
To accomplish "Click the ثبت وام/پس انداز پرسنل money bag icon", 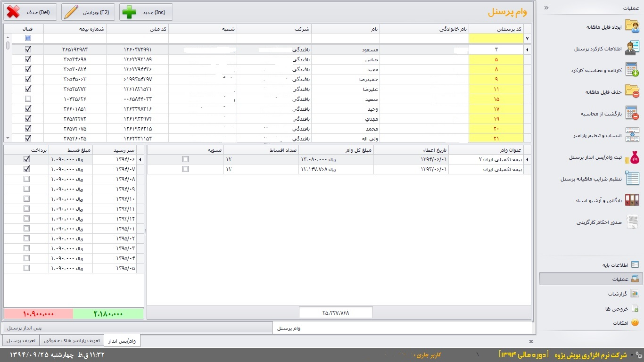I will [x=632, y=157].
